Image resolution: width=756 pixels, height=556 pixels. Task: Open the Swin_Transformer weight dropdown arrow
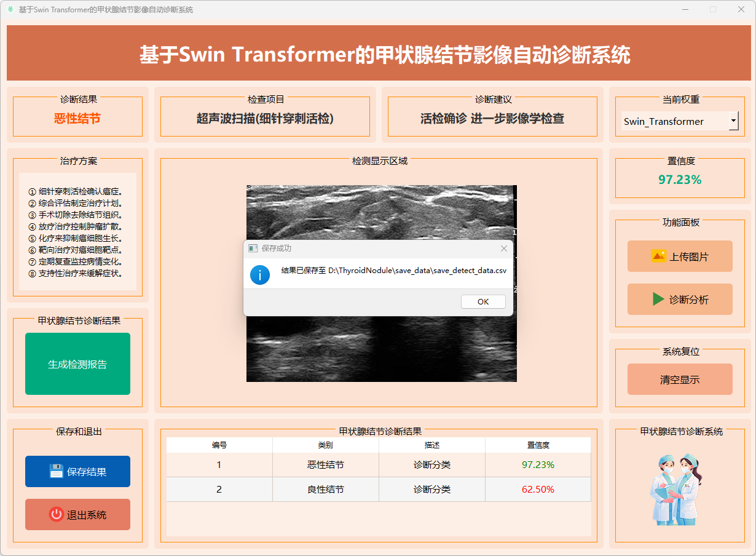(733, 121)
